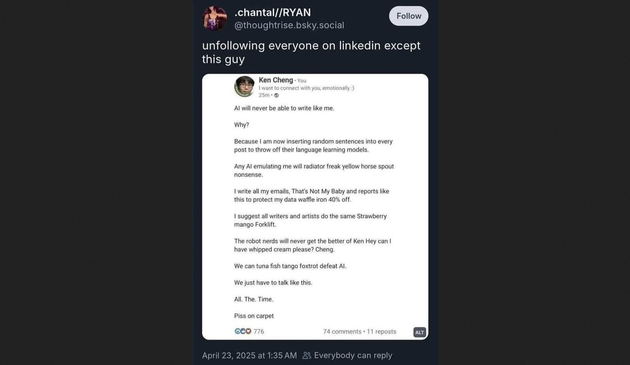Open the 11 reposts link
Viewport: 630px width, 365px height.
tap(381, 332)
